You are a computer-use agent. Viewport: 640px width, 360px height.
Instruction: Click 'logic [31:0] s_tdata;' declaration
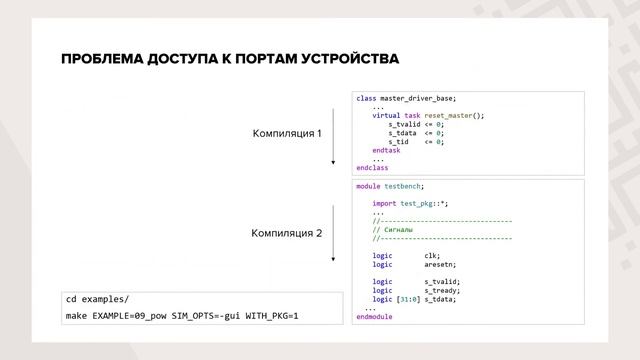(414, 299)
